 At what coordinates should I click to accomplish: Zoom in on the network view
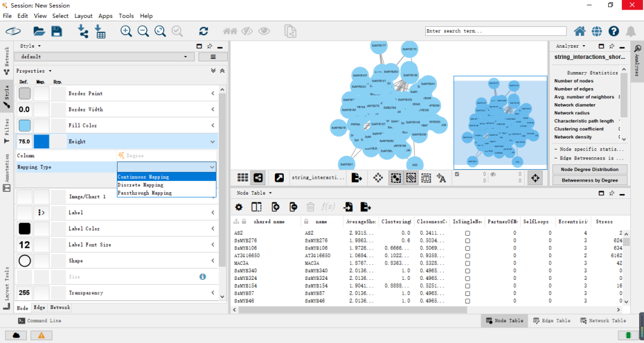(126, 31)
